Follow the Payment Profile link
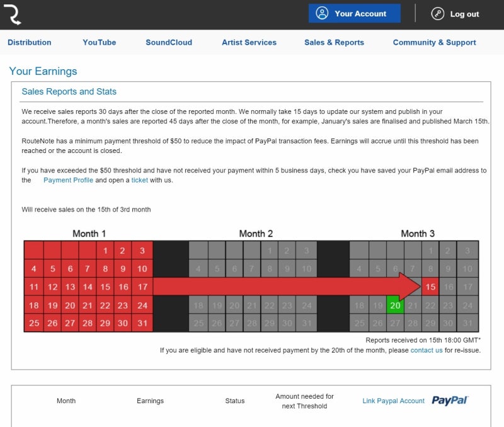 (68, 180)
